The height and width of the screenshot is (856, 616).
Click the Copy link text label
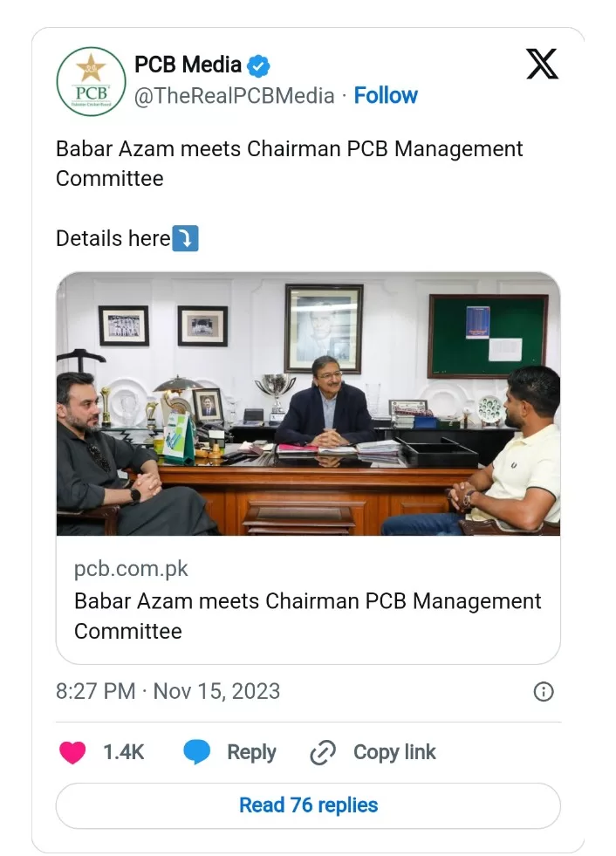(394, 753)
